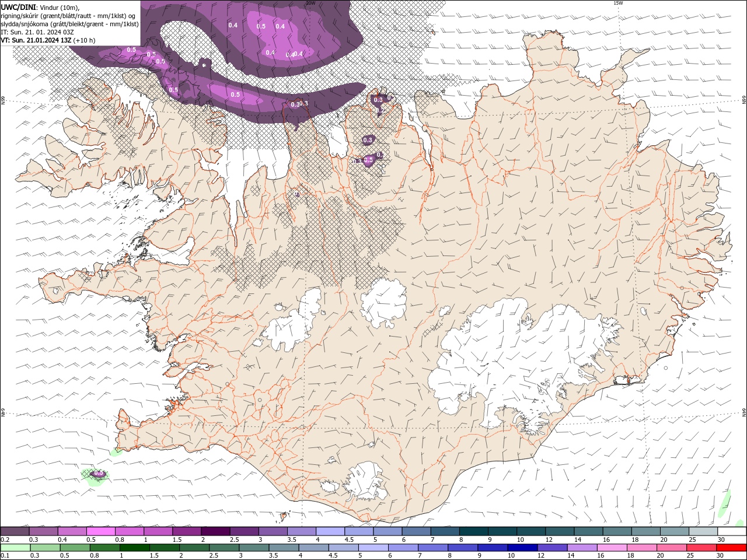This screenshot has height=560, width=747.
Task: Pick lower scale crimson swatch at 25
Action: click(x=701, y=548)
